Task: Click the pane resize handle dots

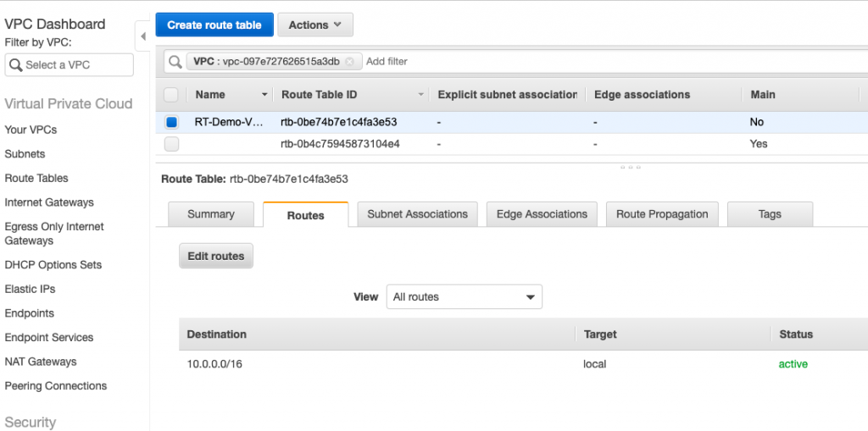Action: pyautogui.click(x=630, y=167)
